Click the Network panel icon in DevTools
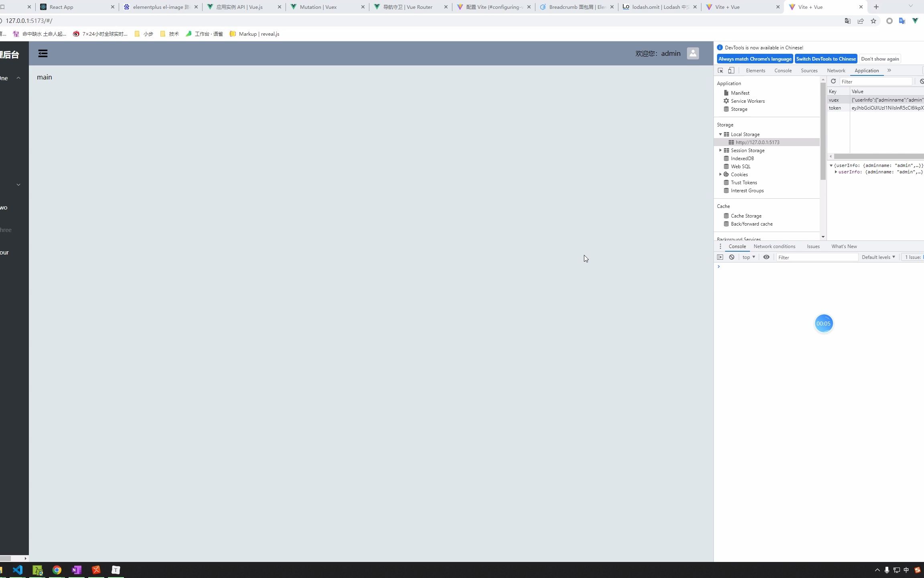This screenshot has height=578, width=924. click(x=836, y=71)
